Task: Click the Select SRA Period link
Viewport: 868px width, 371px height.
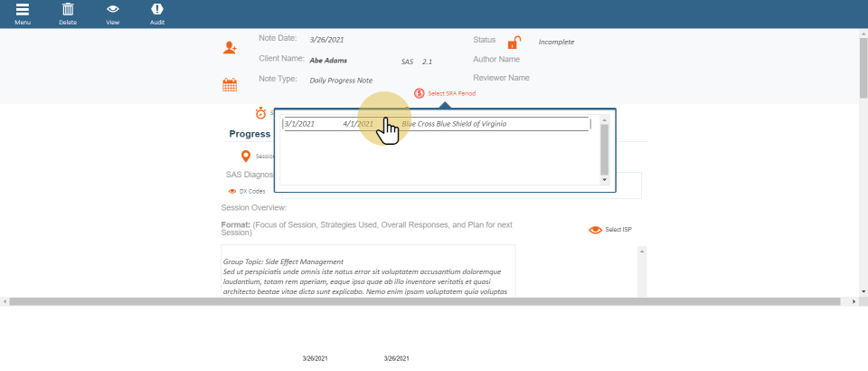Action: [x=452, y=93]
